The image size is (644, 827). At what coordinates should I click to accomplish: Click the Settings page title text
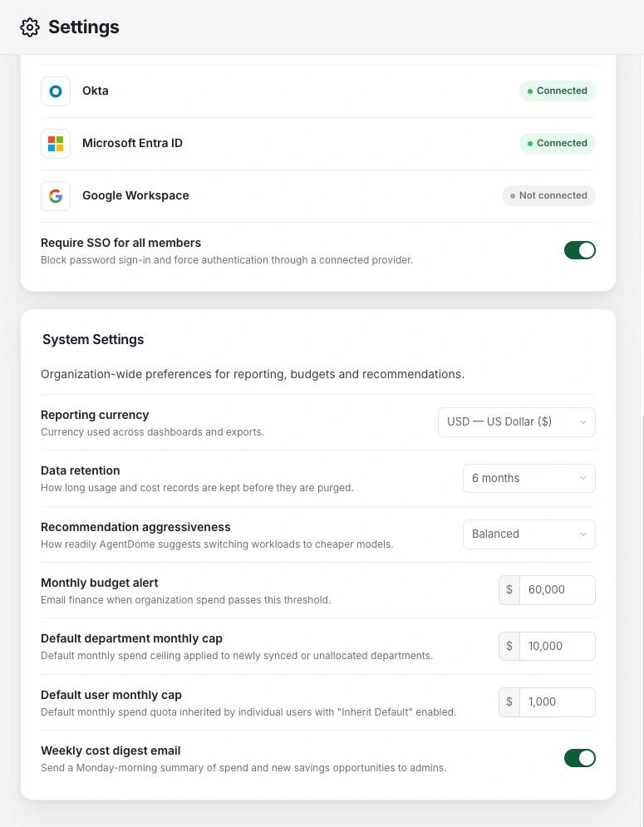coord(84,27)
